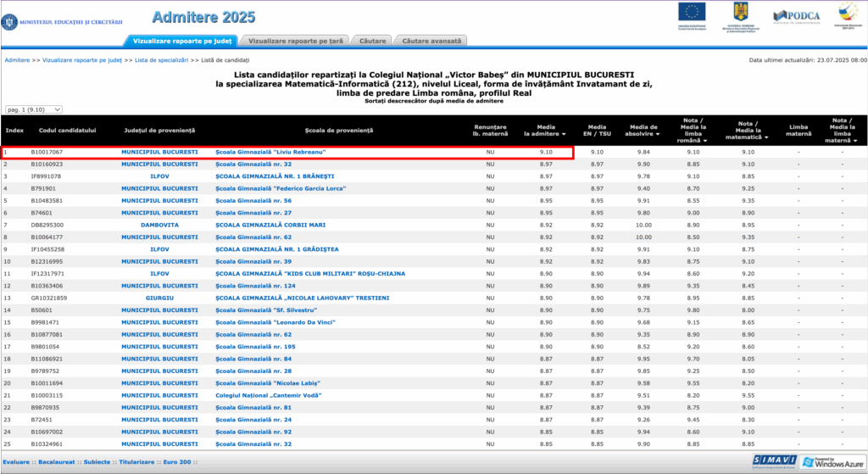The width and height of the screenshot is (868, 474).
Task: Open the Căutare avansată tab
Action: point(432,40)
